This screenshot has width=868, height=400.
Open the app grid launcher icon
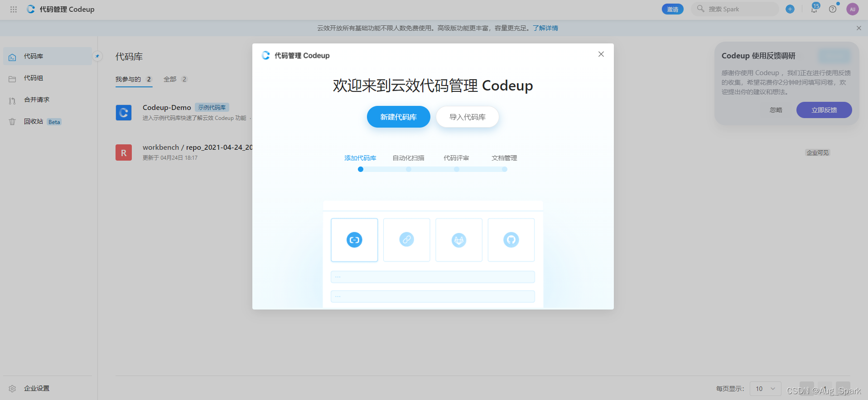(14, 9)
